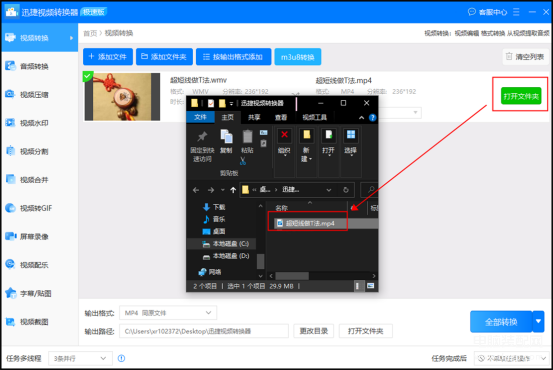The width and height of the screenshot is (553, 370).
Task: Open the 文件 tab in Explorer
Action: click(200, 117)
